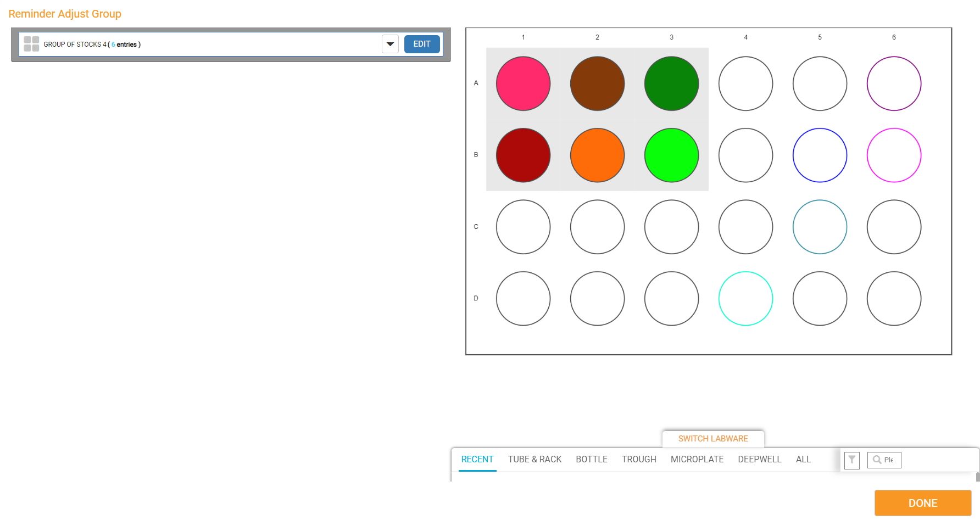Image resolution: width=980 pixels, height=520 pixels.
Task: Open the DEEPWELL tab
Action: tap(760, 460)
